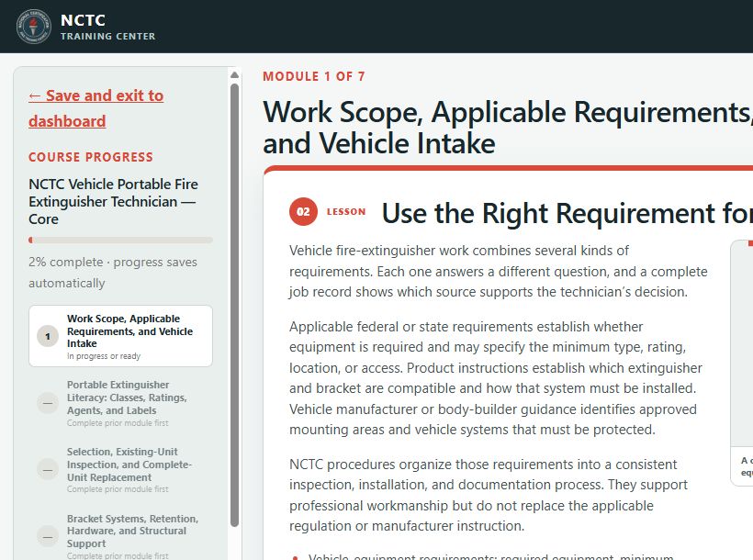
Task: Click the NCTC Training Center header title
Action: click(107, 27)
